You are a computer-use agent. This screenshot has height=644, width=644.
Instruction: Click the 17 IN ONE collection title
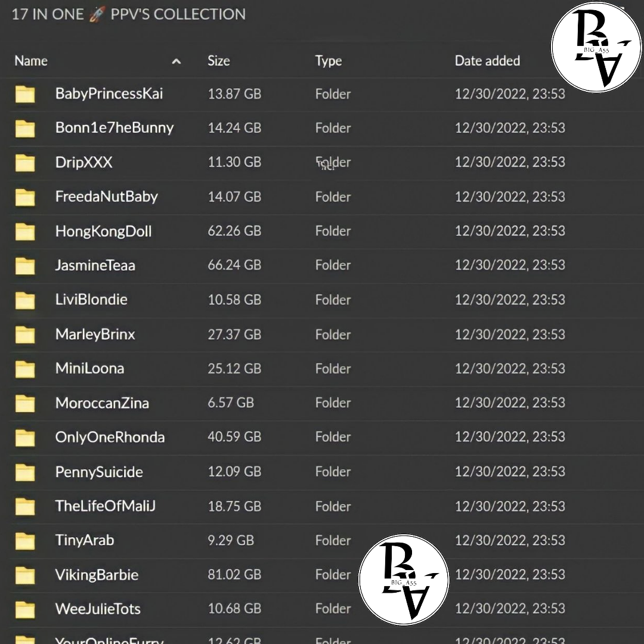point(128,14)
